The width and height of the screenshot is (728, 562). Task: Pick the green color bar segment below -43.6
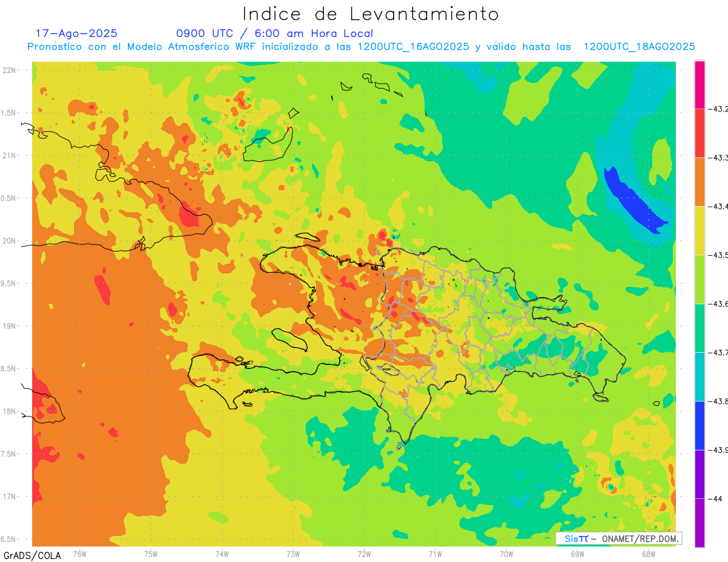tap(699, 328)
